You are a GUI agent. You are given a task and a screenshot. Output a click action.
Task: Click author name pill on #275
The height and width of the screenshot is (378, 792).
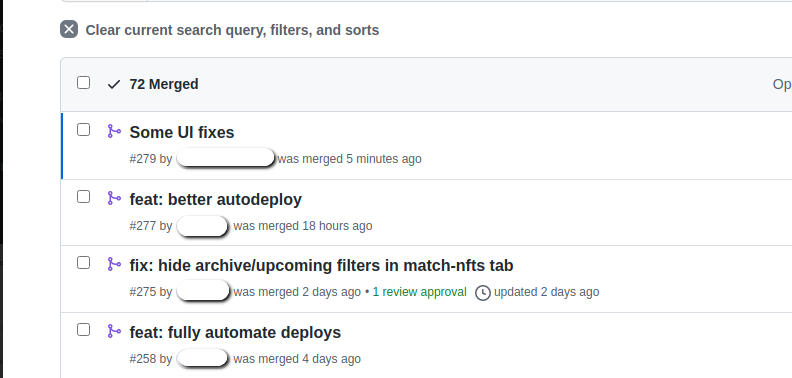pos(204,292)
